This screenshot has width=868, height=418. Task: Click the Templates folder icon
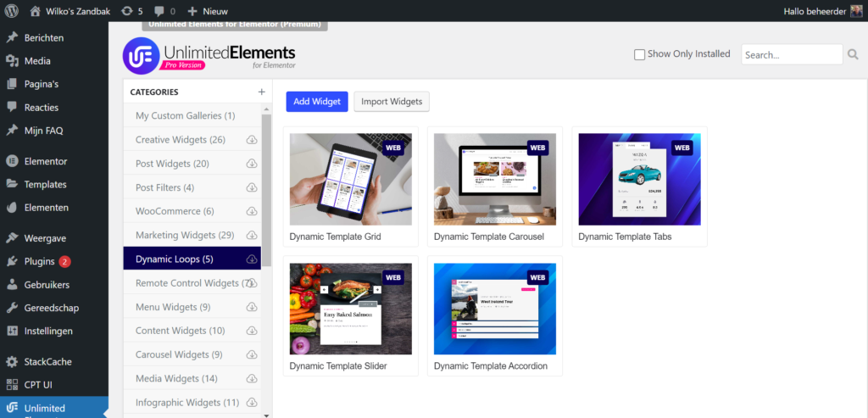click(x=12, y=184)
